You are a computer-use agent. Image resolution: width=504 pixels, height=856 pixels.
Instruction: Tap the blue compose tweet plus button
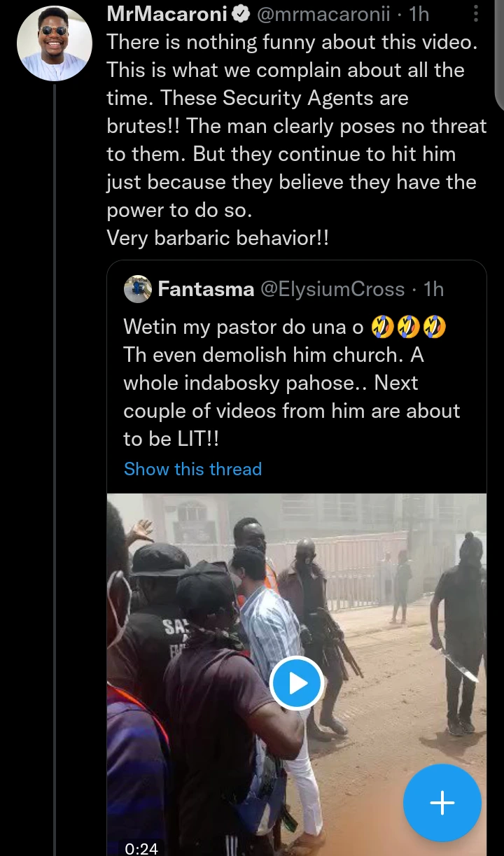coord(442,802)
